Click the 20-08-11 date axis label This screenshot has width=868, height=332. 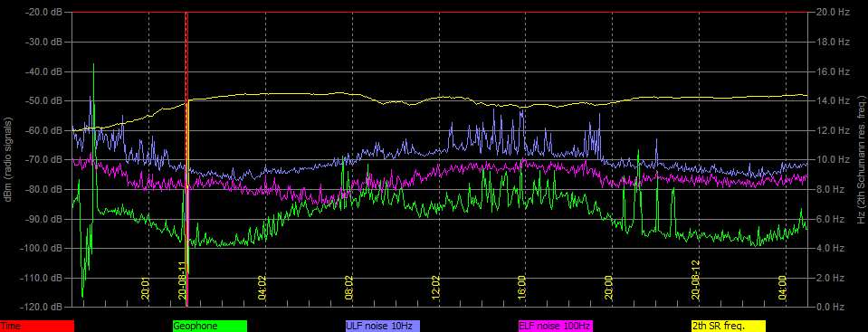pyautogui.click(x=183, y=280)
